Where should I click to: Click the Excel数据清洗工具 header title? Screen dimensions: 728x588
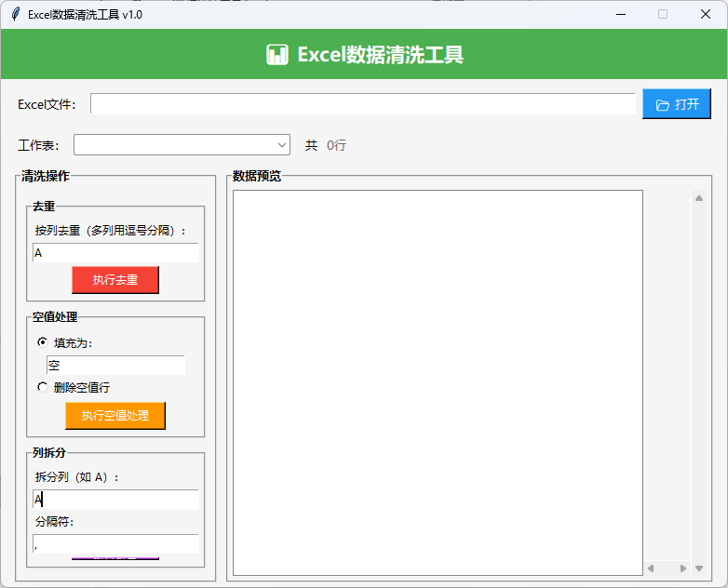point(380,55)
